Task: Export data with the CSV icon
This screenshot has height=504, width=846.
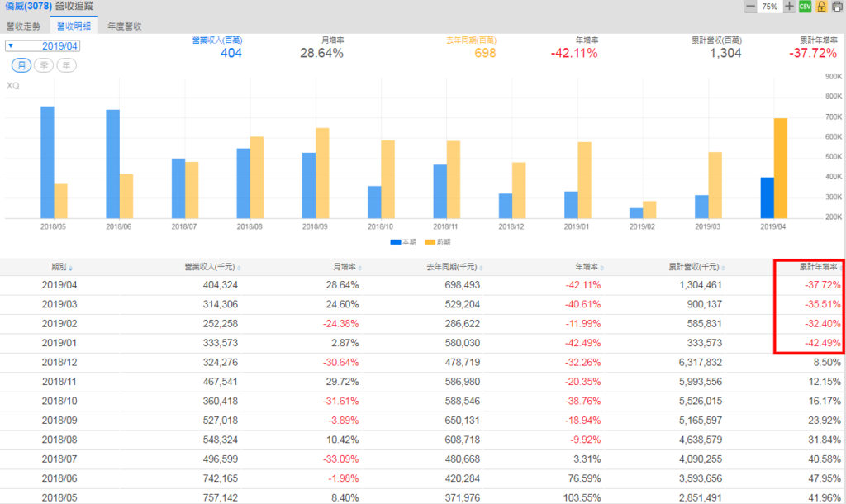Action: pos(805,7)
